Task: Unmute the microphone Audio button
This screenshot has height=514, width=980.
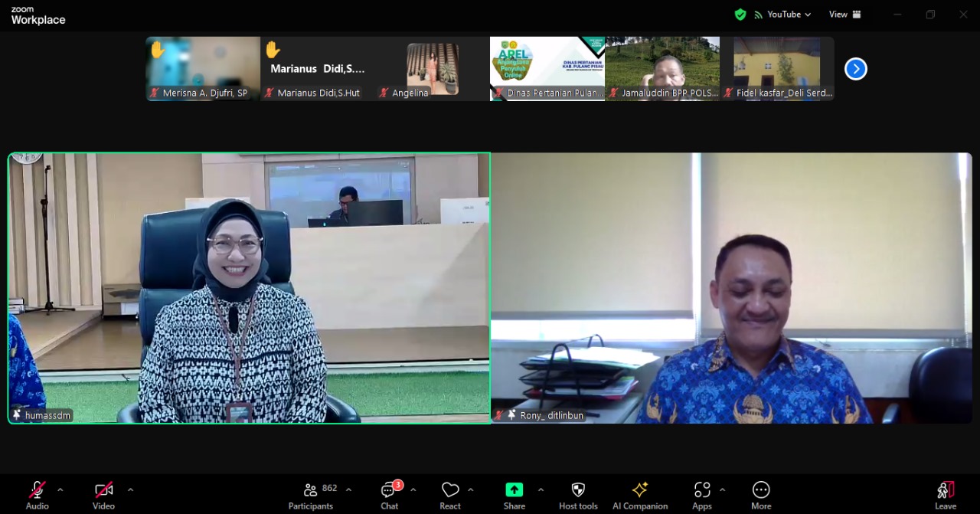Action: click(37, 491)
